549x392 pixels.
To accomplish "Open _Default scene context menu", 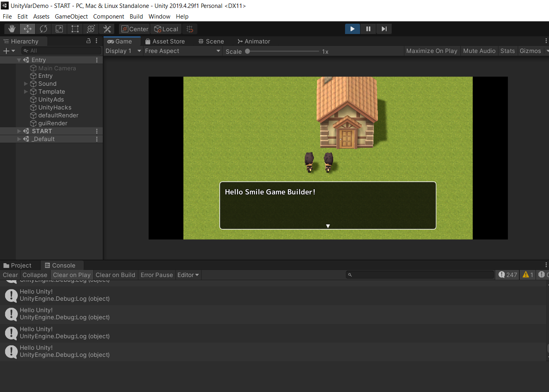I will pos(97,139).
